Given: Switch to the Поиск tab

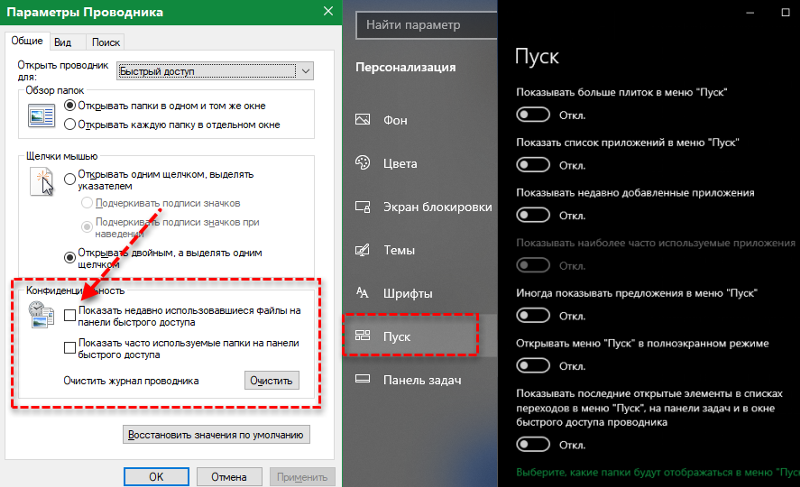Looking at the screenshot, I should tap(106, 42).
